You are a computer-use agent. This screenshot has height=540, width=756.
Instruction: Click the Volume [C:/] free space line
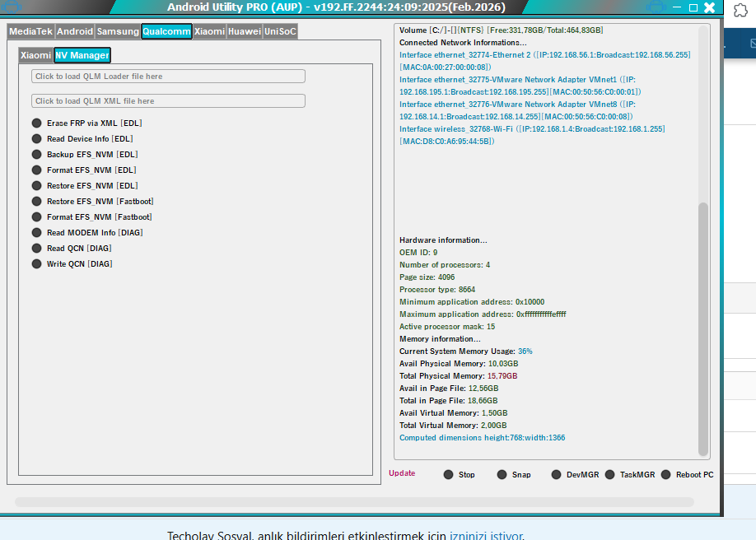click(x=502, y=30)
